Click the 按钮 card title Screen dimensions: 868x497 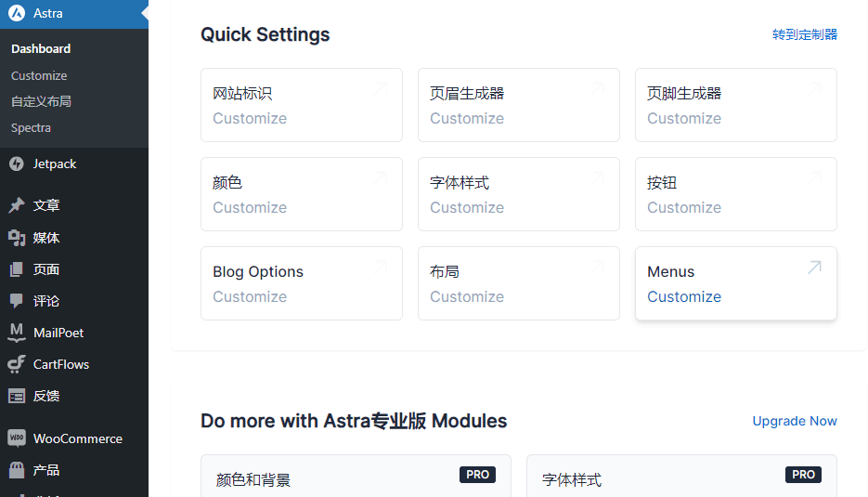(662, 182)
